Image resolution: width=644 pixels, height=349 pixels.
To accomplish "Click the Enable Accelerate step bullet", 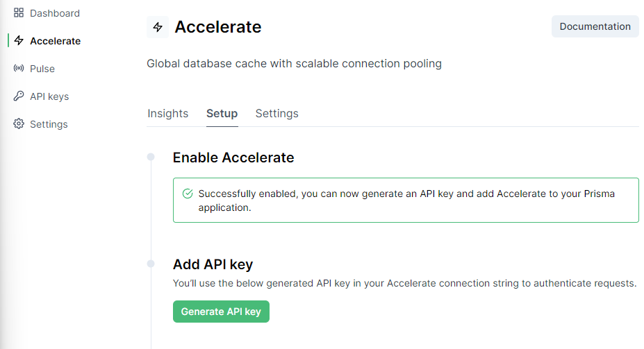I will coord(151,158).
